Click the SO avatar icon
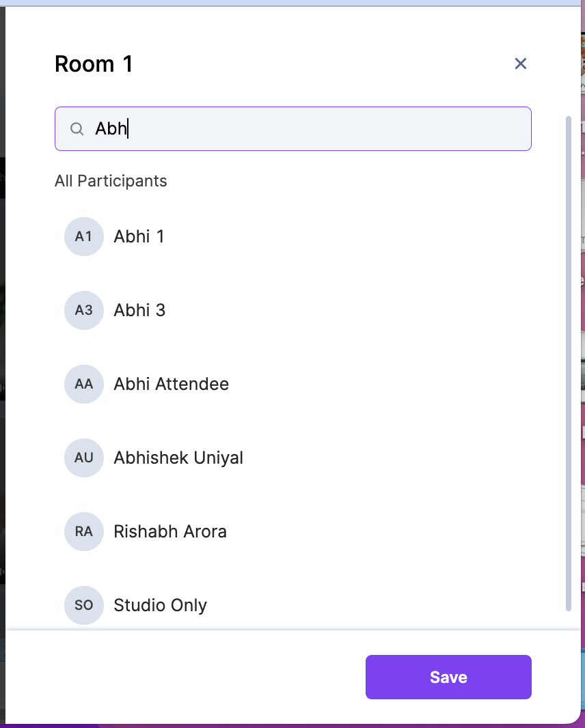 [x=84, y=605]
